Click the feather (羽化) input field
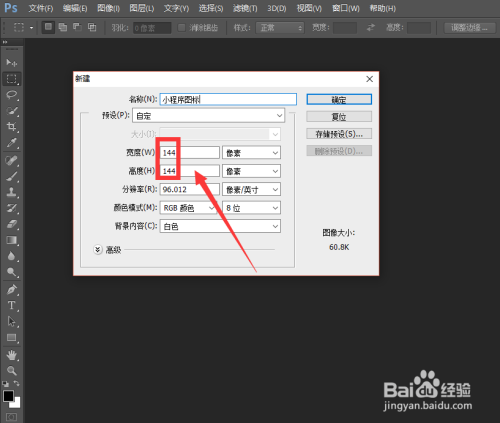The width and height of the screenshot is (500, 423). click(152, 28)
